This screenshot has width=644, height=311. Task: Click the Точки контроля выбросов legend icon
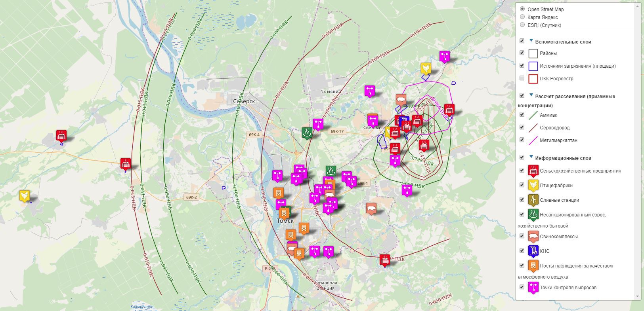click(x=533, y=288)
